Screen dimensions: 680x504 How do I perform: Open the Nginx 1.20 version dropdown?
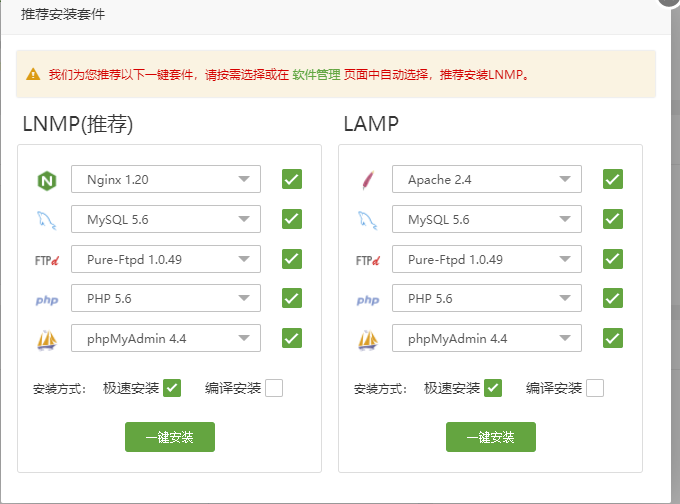pos(166,179)
